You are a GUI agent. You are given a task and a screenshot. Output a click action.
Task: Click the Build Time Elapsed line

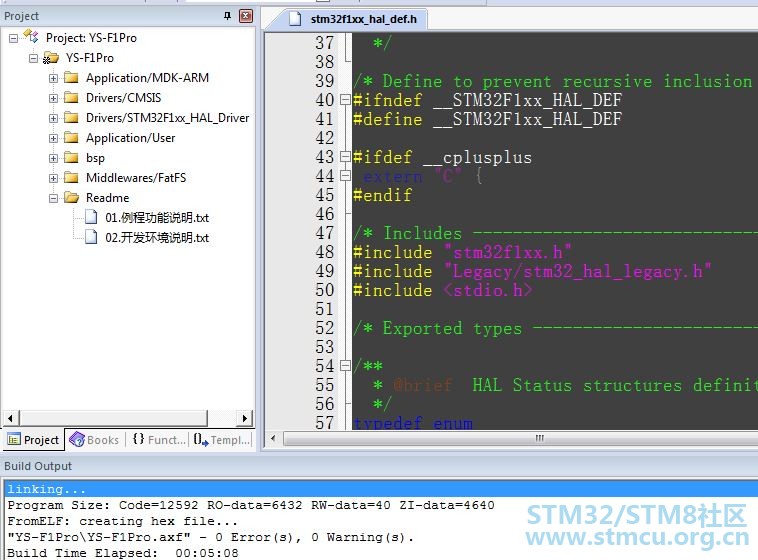pos(123,553)
